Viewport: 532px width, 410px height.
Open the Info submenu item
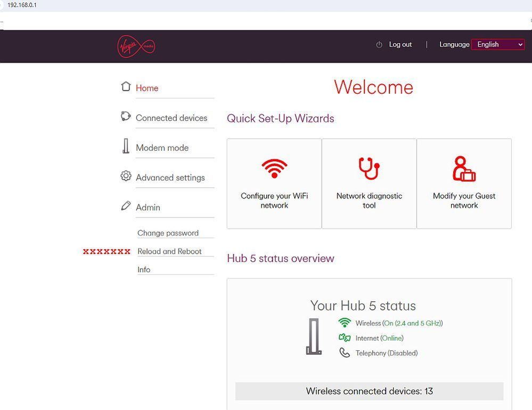(x=144, y=270)
